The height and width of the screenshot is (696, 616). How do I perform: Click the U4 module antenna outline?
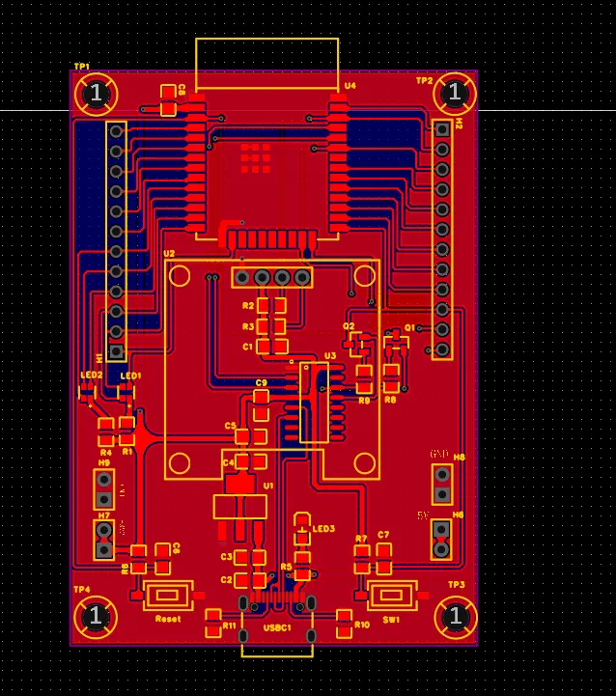point(266,65)
